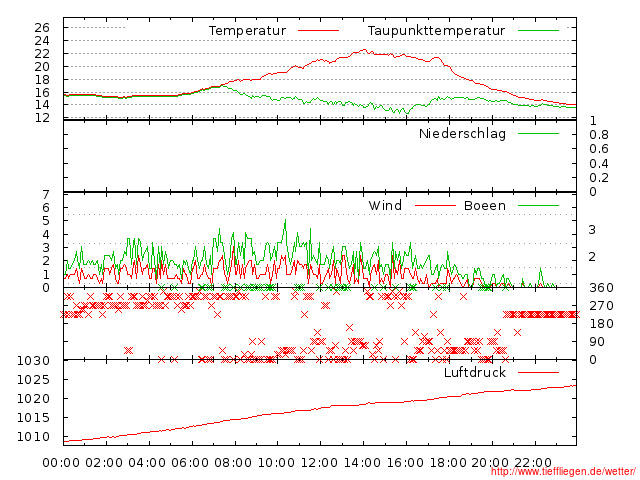Click the 360 wind direction axis value
Image resolution: width=640 pixels, height=480 pixels.
(x=601, y=288)
